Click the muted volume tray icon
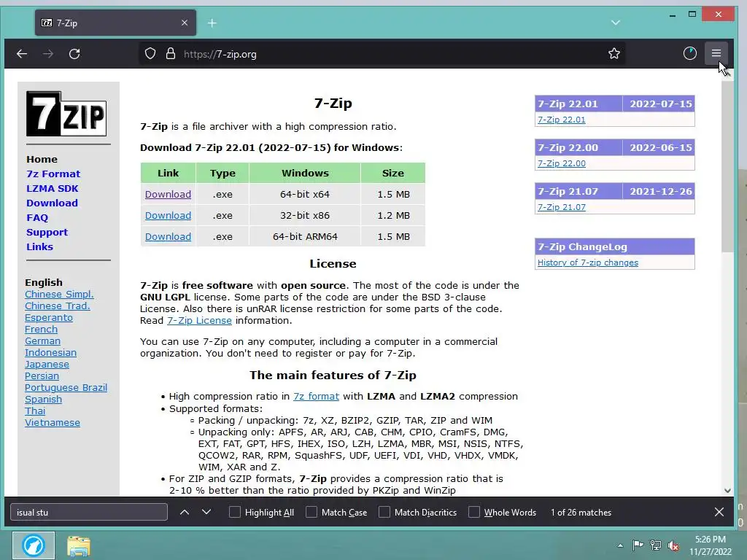The image size is (747, 560). (x=673, y=545)
